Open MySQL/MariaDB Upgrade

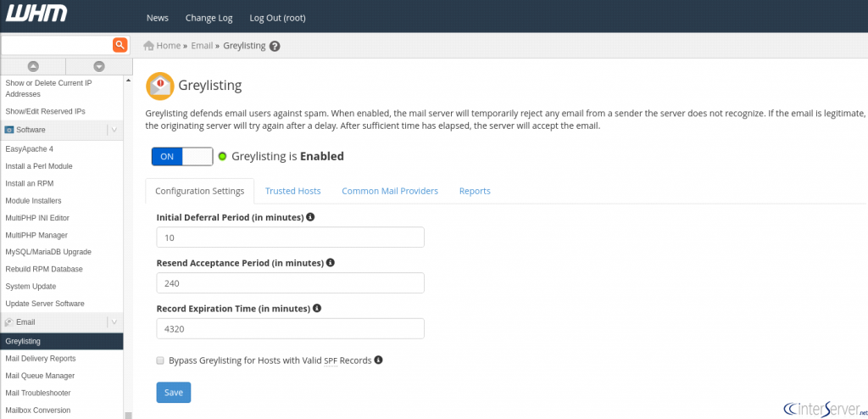[48, 252]
